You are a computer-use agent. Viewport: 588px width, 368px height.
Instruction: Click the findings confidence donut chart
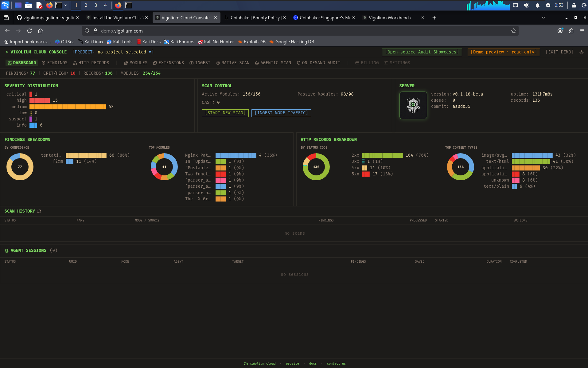(20, 167)
